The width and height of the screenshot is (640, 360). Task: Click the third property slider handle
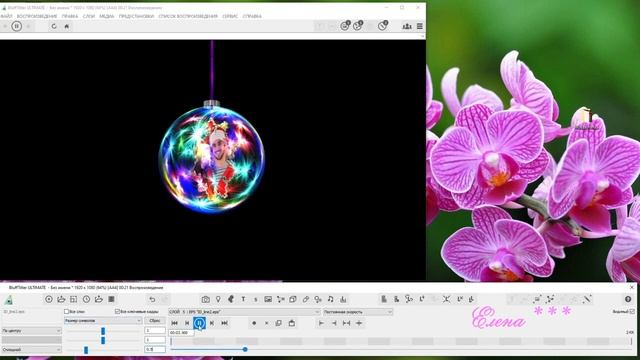(86, 350)
